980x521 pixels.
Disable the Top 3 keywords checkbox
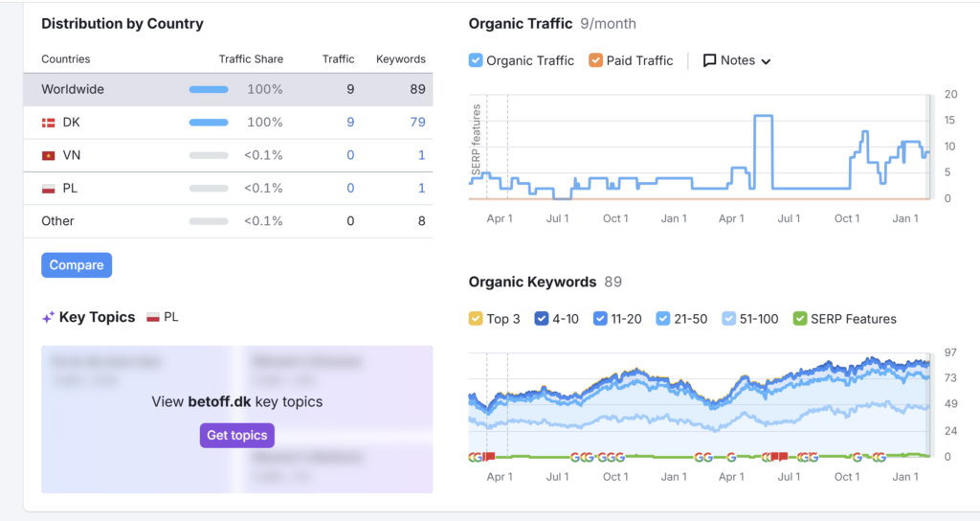coord(476,318)
